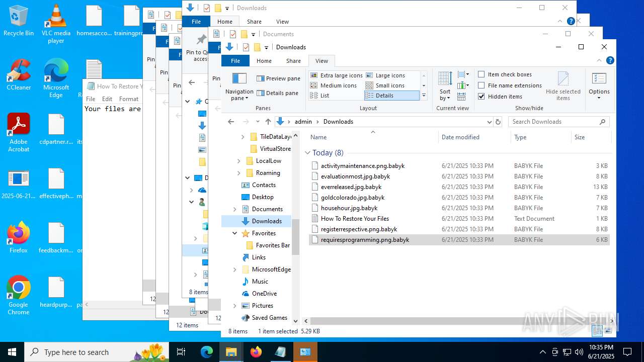
Task: Sort by Size column header
Action: pyautogui.click(x=591, y=137)
